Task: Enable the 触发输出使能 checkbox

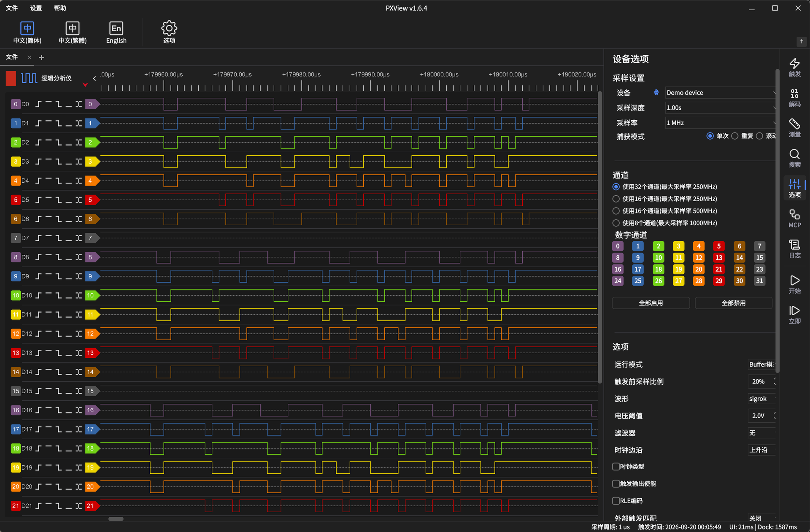Action: 616,483
